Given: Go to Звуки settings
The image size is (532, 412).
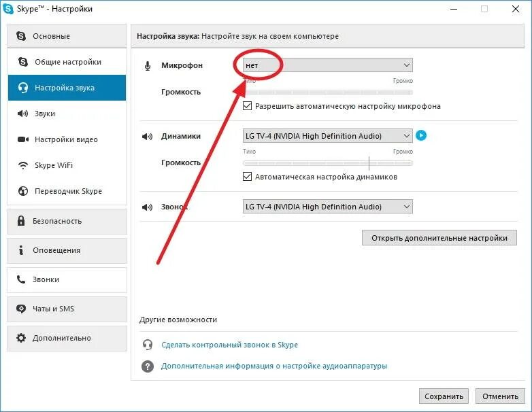Looking at the screenshot, I should pyautogui.click(x=67, y=114).
